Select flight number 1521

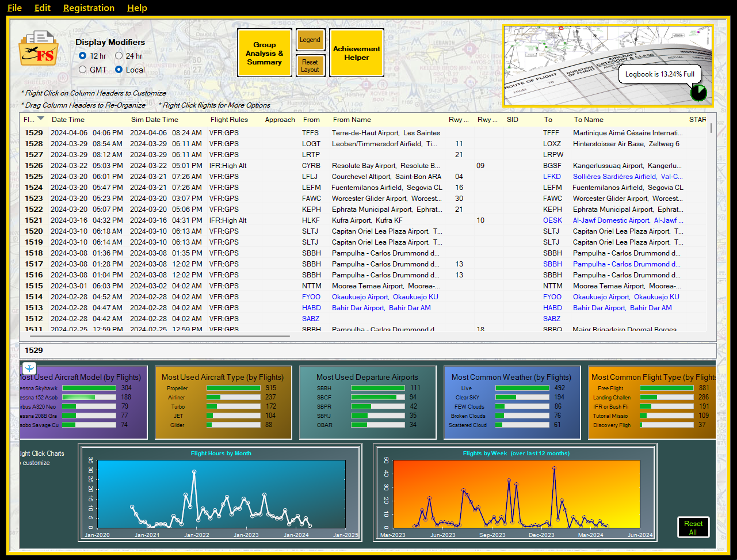[33, 220]
